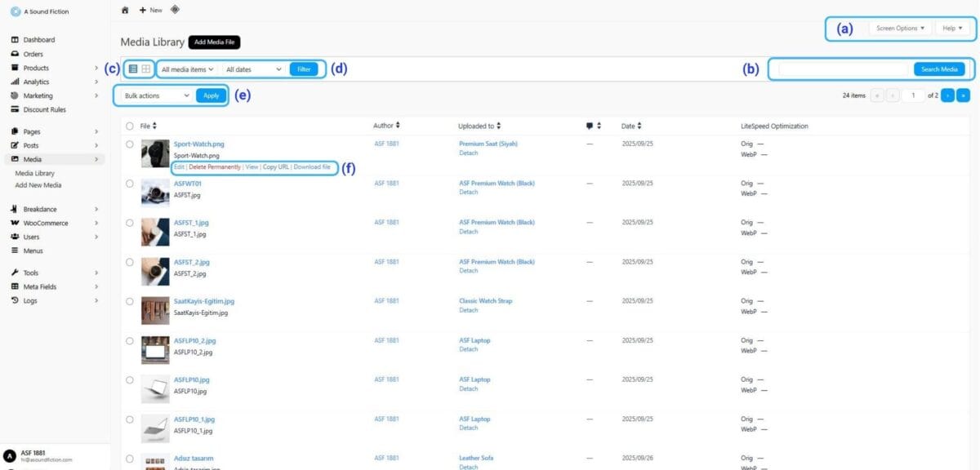Select the Sport-Watch.png row checkbox
The height and width of the screenshot is (470, 980).
129,144
